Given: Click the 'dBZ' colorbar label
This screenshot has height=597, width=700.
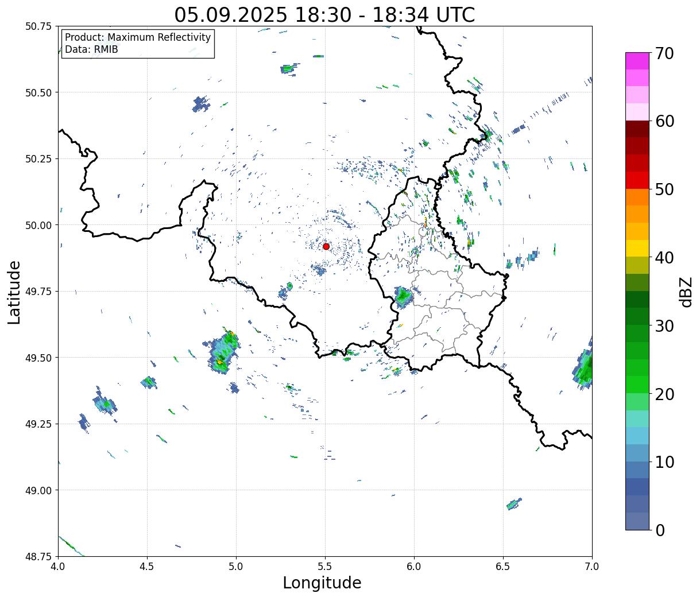Looking at the screenshot, I should pyautogui.click(x=686, y=291).
